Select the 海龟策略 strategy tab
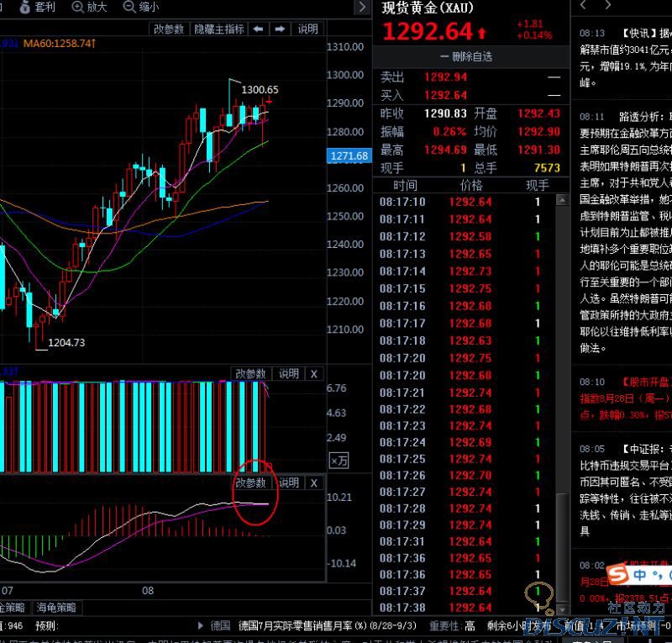 pos(57,607)
